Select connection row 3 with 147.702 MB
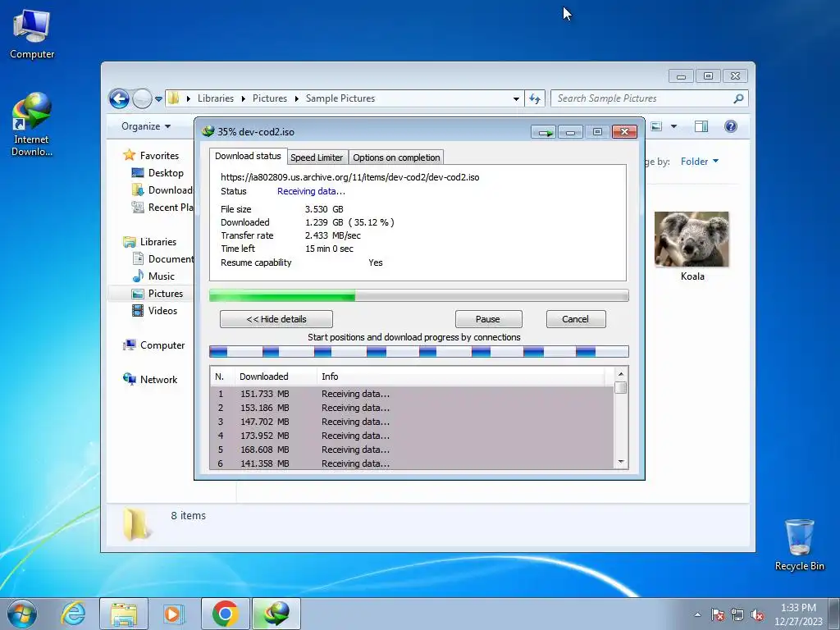The image size is (840, 630). [x=412, y=422]
